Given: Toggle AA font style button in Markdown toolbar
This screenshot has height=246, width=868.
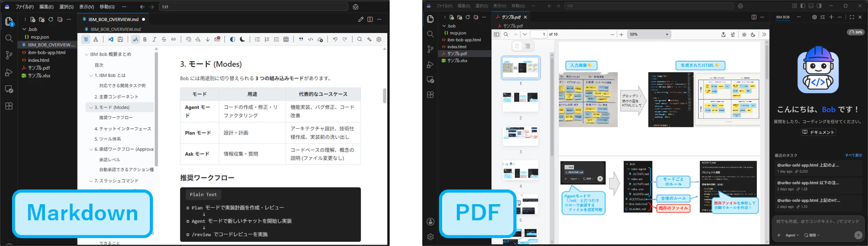Looking at the screenshot, I should [x=135, y=39].
